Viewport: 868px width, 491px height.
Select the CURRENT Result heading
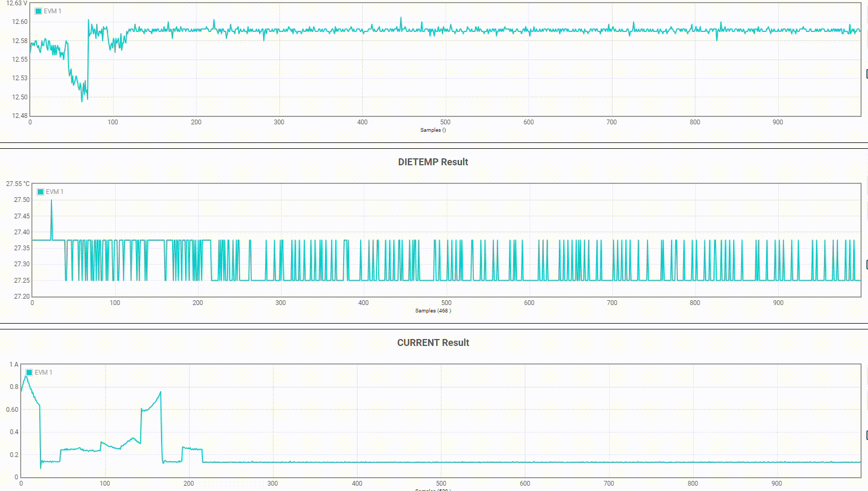point(433,343)
